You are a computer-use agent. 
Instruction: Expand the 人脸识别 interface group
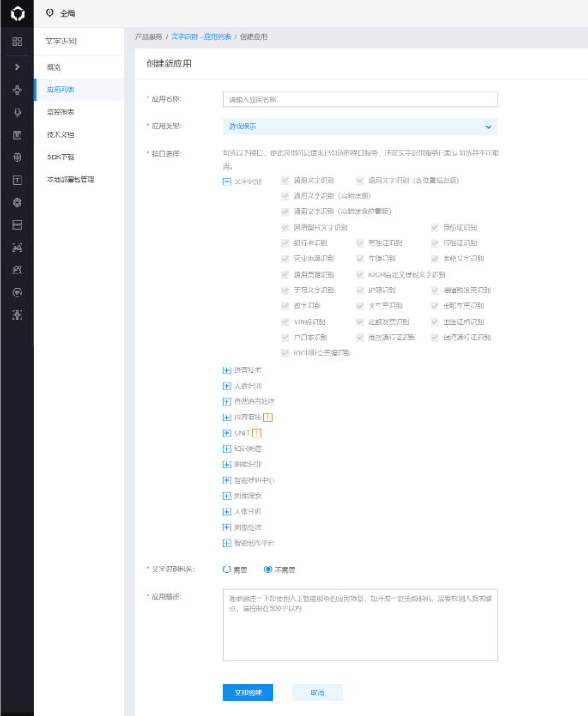click(x=226, y=386)
